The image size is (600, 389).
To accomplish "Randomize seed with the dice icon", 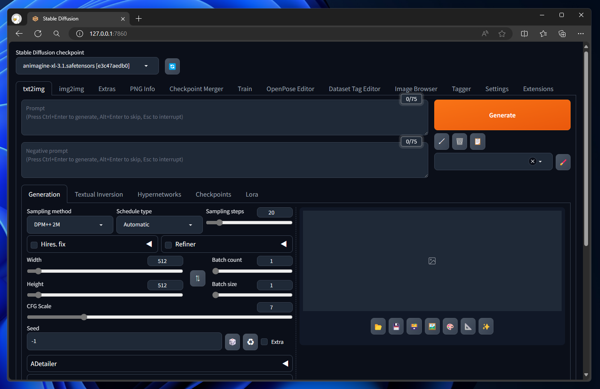I will [232, 342].
